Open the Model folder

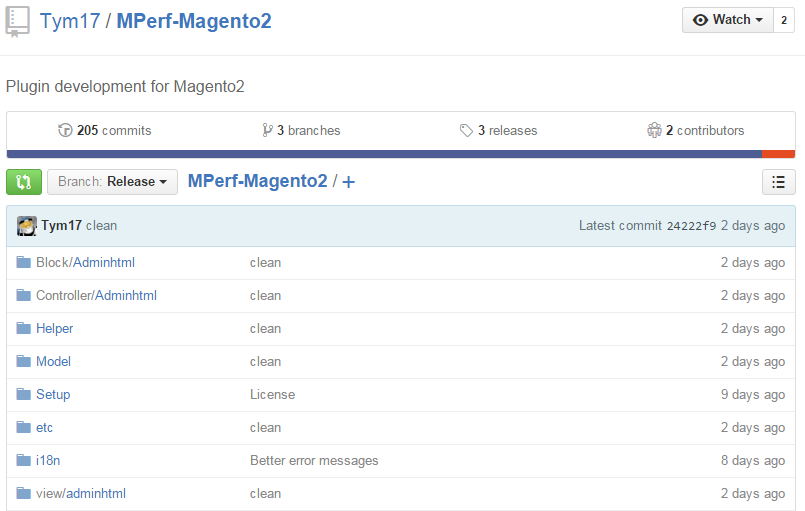coord(53,362)
